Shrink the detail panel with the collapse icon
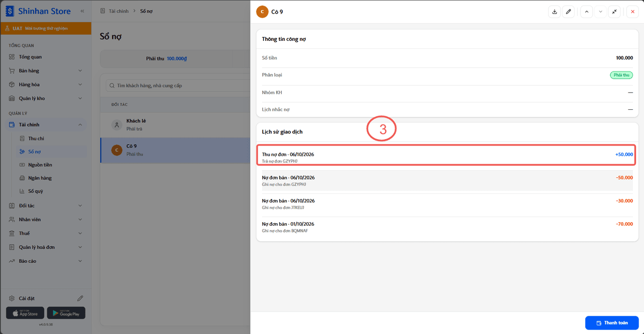Viewport: 644px width, 334px height. 614,12
